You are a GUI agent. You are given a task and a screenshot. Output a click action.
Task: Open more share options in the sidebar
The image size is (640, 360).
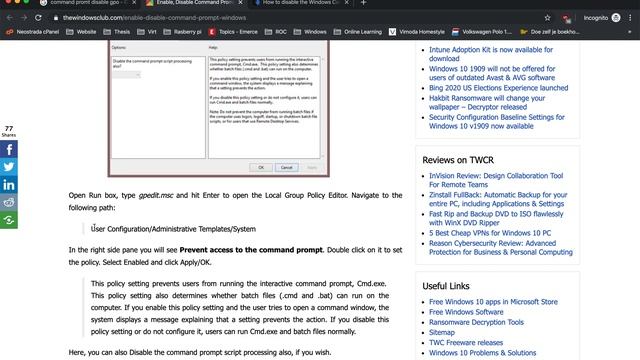click(9, 220)
